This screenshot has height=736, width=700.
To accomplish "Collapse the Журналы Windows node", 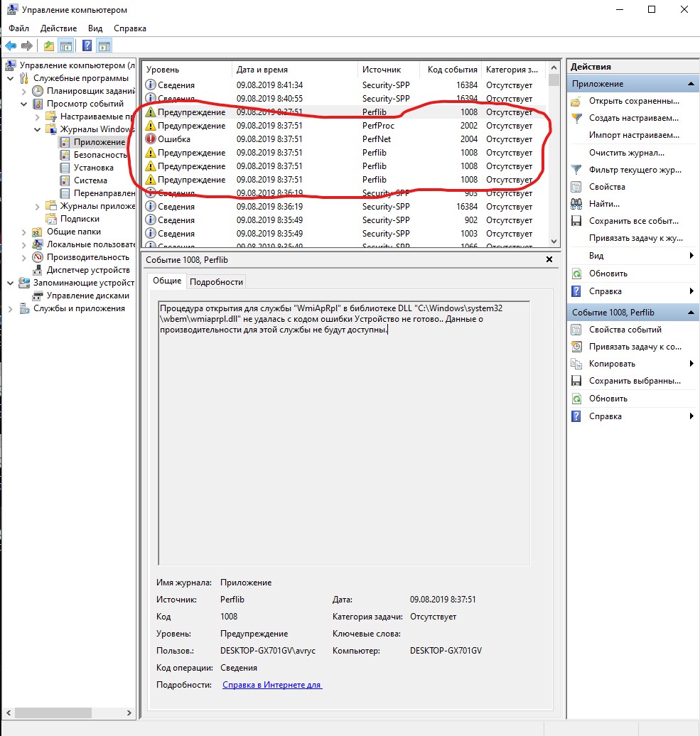I will (38, 129).
